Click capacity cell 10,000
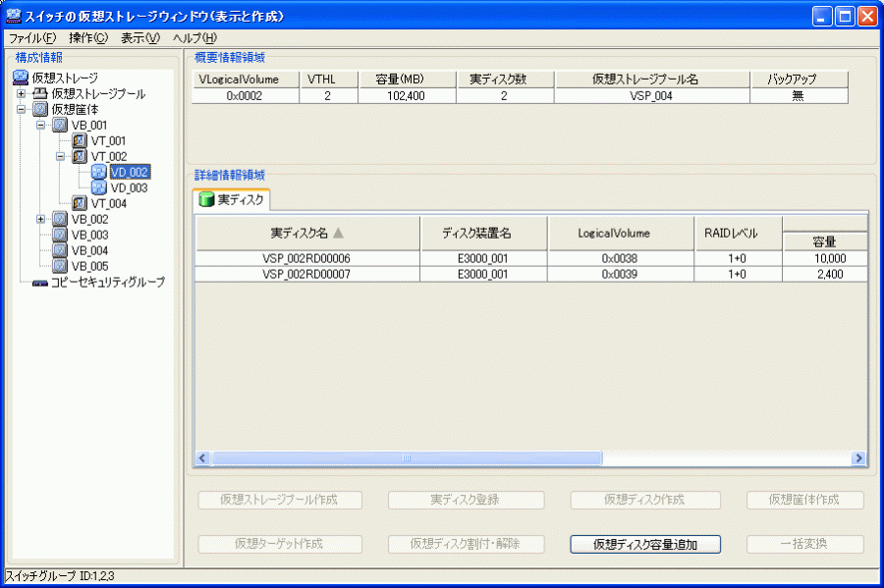Screen dimensions: 884x588 click(825, 258)
